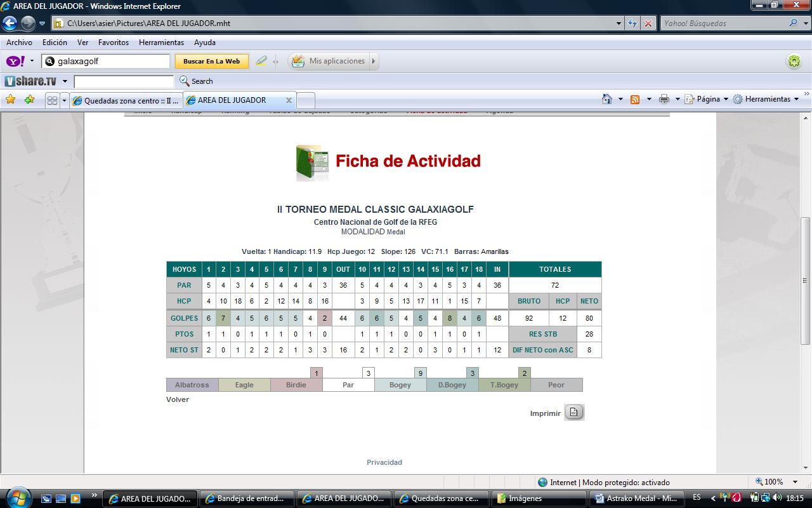Click the orange RSS feeds icon
The width and height of the screenshot is (812, 508).
tap(635, 99)
